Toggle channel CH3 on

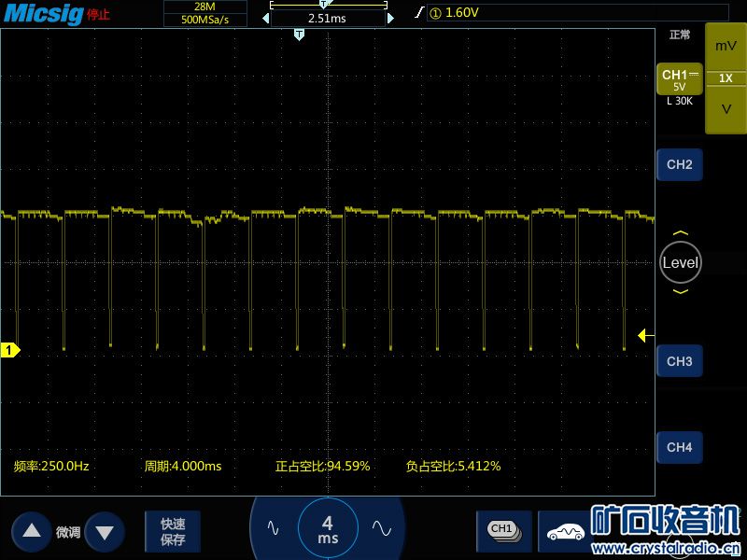679,361
